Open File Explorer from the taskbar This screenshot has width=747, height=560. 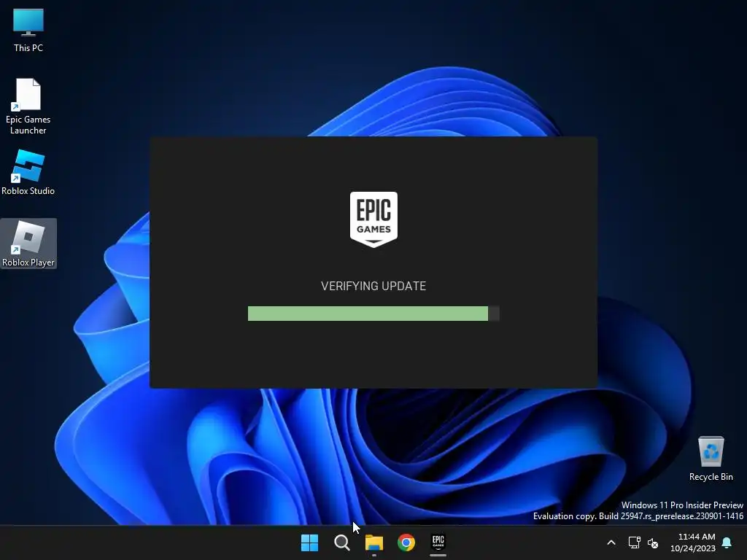(374, 542)
